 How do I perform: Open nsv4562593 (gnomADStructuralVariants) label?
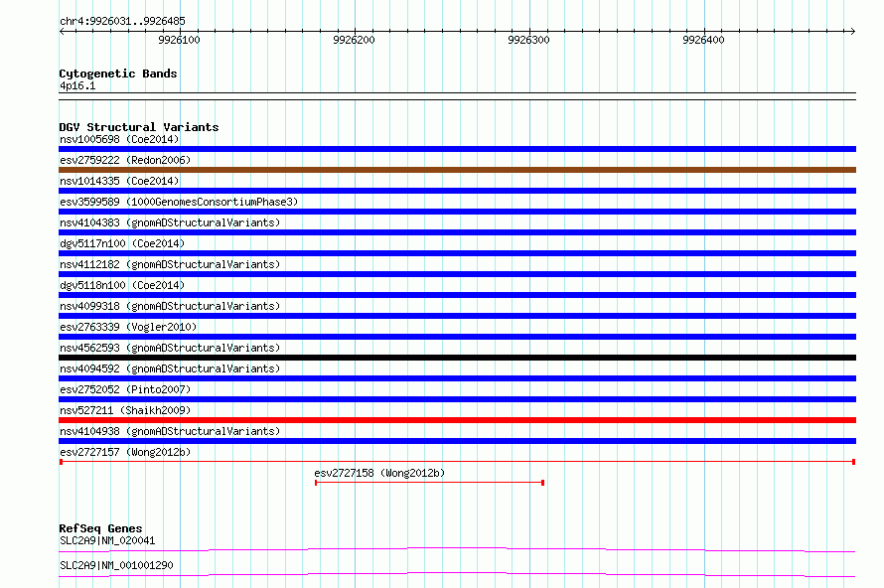170,348
